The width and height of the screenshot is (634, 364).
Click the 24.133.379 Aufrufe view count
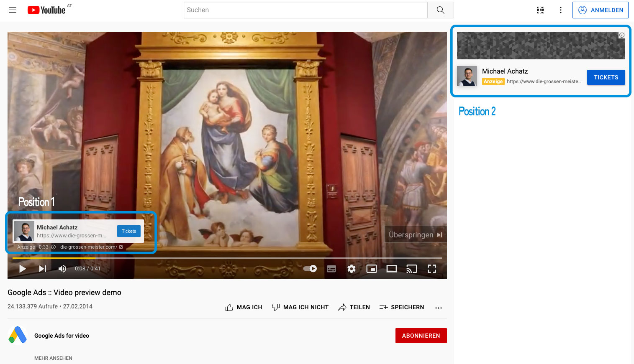(33, 306)
